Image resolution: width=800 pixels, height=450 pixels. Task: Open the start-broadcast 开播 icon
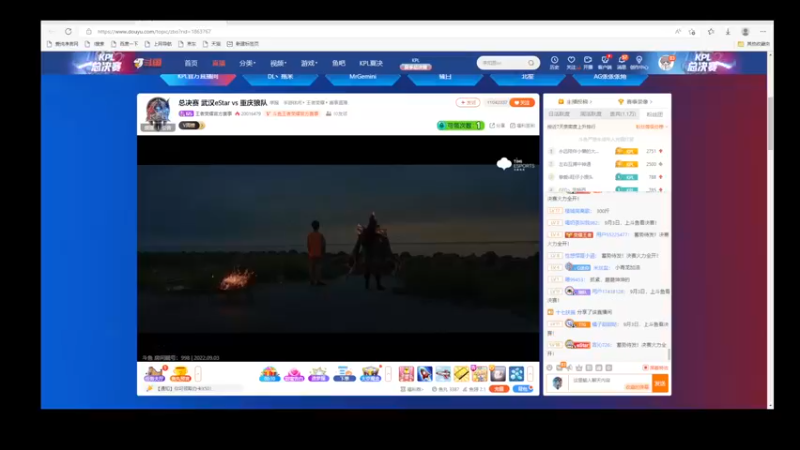point(588,62)
